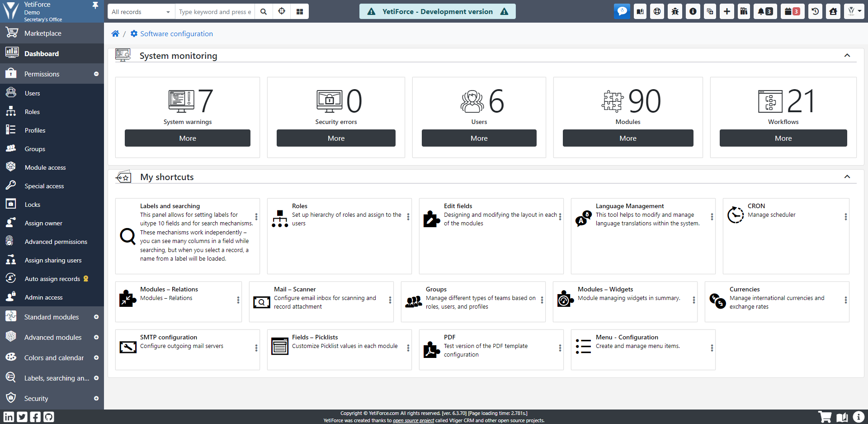Click the home user icon in toolbar
Image resolution: width=868 pixels, height=424 pixels.
pos(833,11)
